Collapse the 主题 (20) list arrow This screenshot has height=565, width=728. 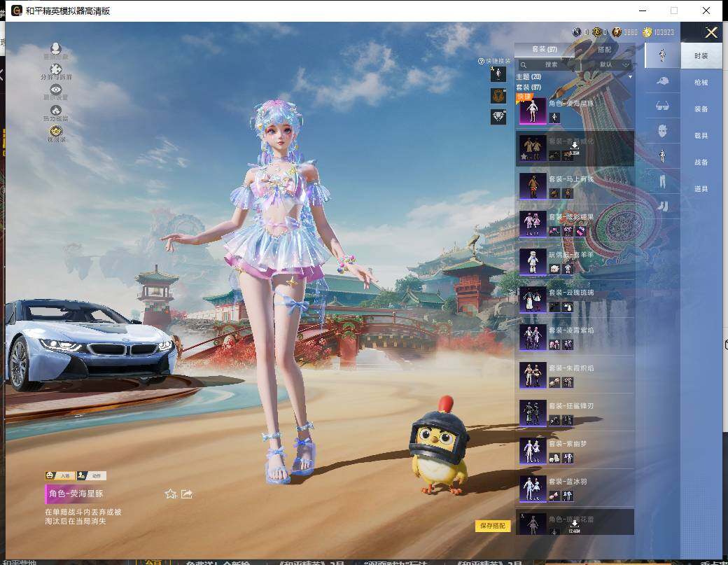click(630, 76)
